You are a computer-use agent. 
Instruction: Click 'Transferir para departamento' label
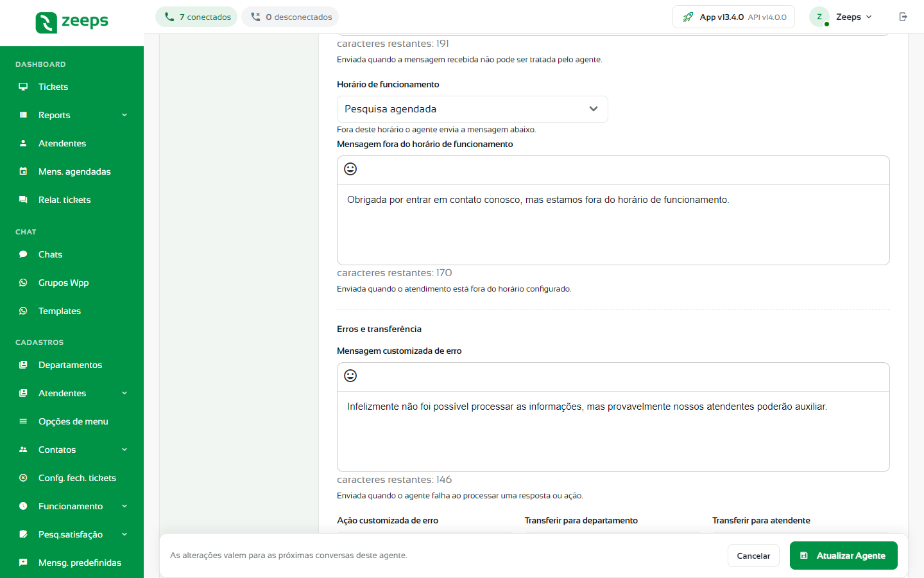[581, 520]
